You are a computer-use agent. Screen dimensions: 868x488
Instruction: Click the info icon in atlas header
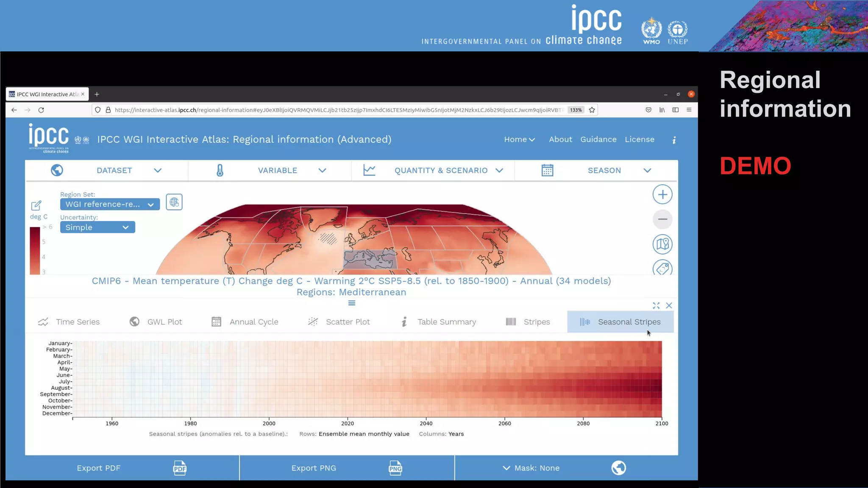674,140
